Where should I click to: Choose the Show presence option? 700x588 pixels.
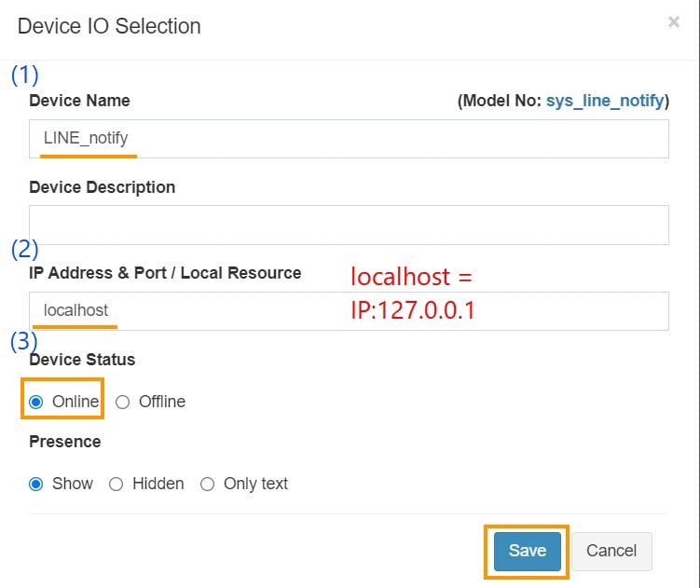coord(36,484)
